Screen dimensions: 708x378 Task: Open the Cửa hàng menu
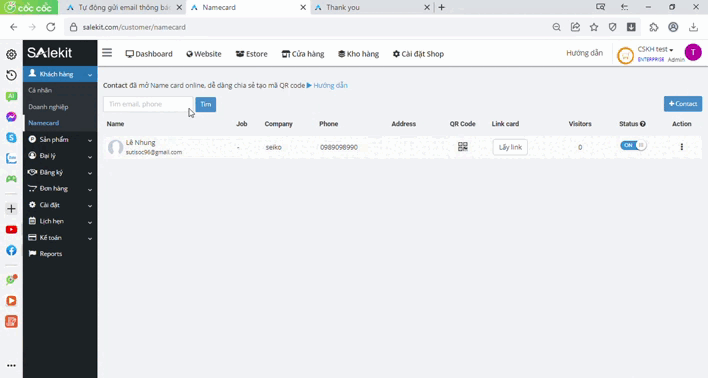tap(303, 54)
